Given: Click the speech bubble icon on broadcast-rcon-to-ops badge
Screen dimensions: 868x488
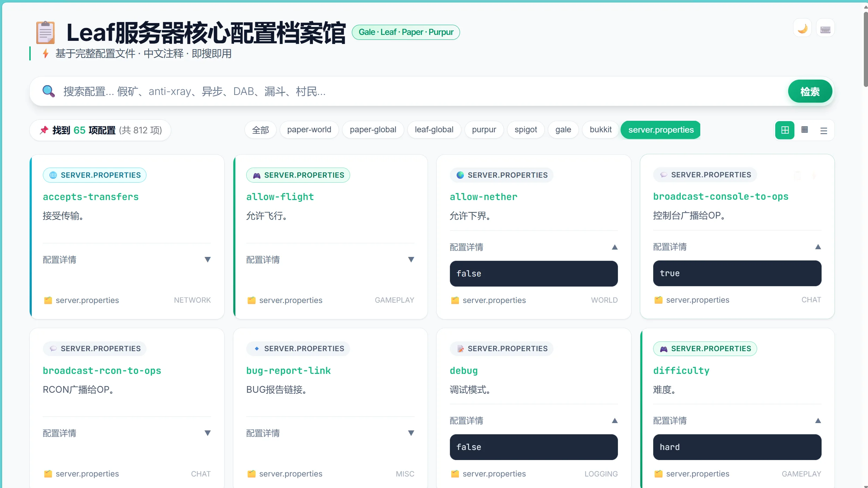Looking at the screenshot, I should tap(53, 348).
